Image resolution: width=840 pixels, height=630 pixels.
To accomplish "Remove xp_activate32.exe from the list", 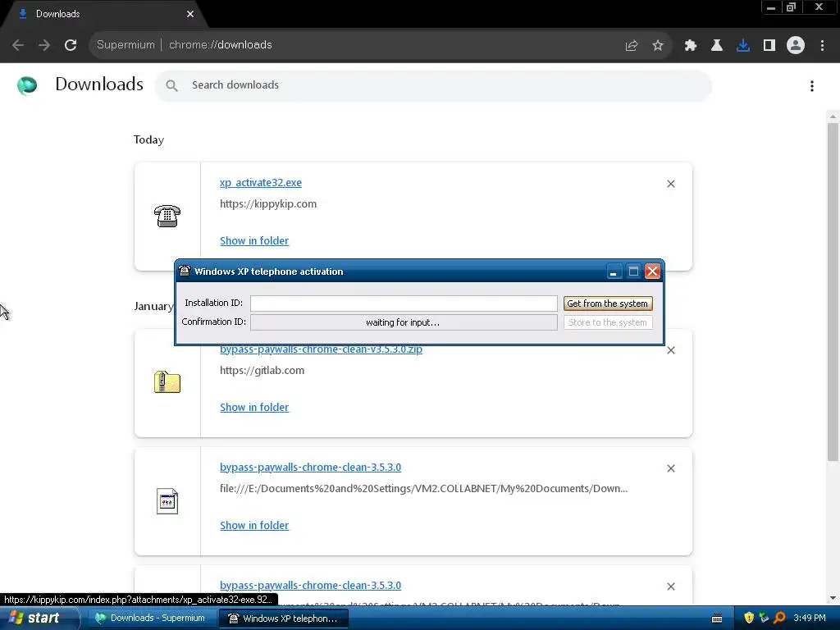I will [x=671, y=184].
